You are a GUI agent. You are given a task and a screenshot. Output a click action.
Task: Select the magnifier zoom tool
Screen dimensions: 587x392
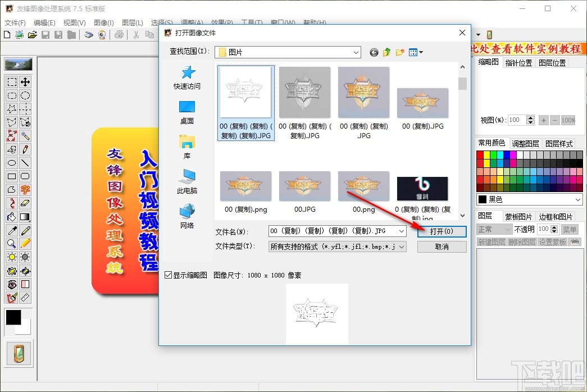click(x=12, y=244)
